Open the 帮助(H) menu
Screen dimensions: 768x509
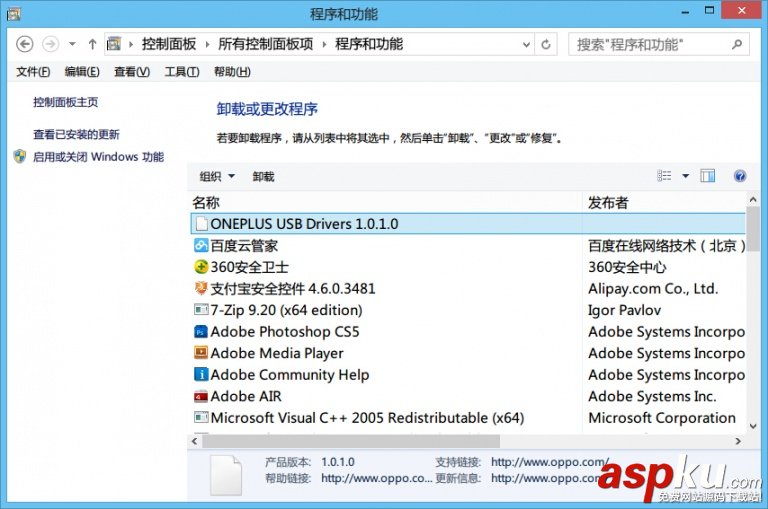[x=232, y=72]
